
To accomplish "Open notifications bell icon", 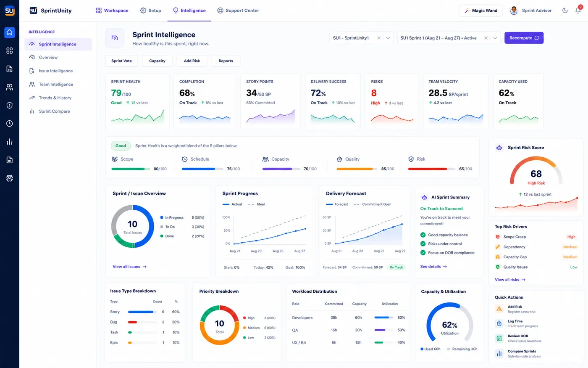I will click(x=578, y=11).
